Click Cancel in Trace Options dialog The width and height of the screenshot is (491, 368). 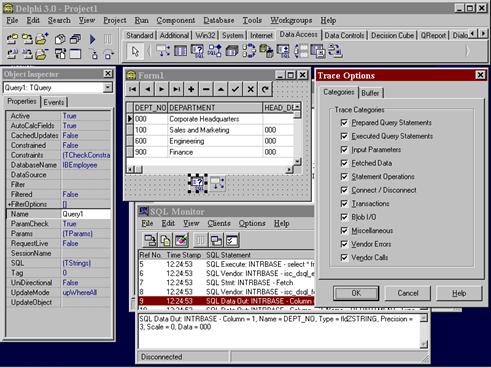pos(408,293)
